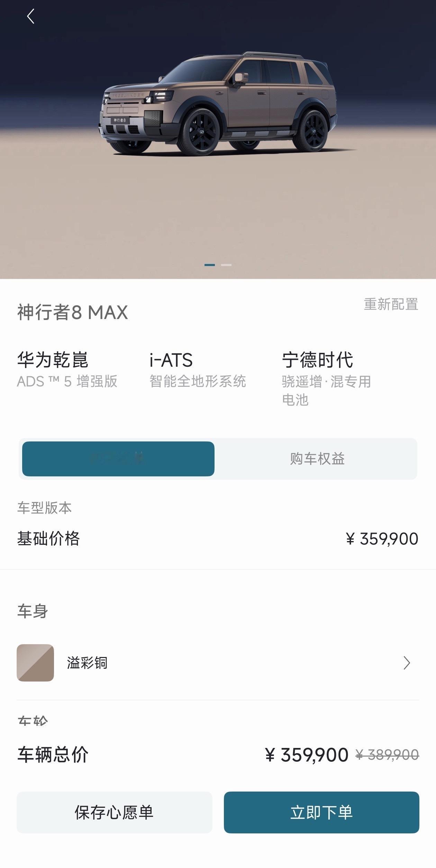
Task: Tap the 车辆总价 total price label
Action: (x=53, y=755)
